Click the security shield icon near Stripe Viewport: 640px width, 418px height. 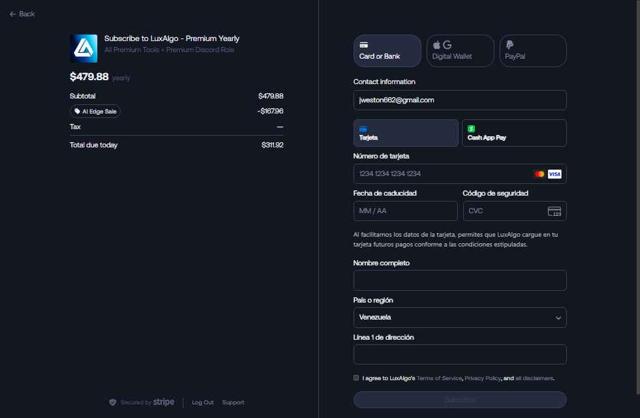click(x=113, y=402)
